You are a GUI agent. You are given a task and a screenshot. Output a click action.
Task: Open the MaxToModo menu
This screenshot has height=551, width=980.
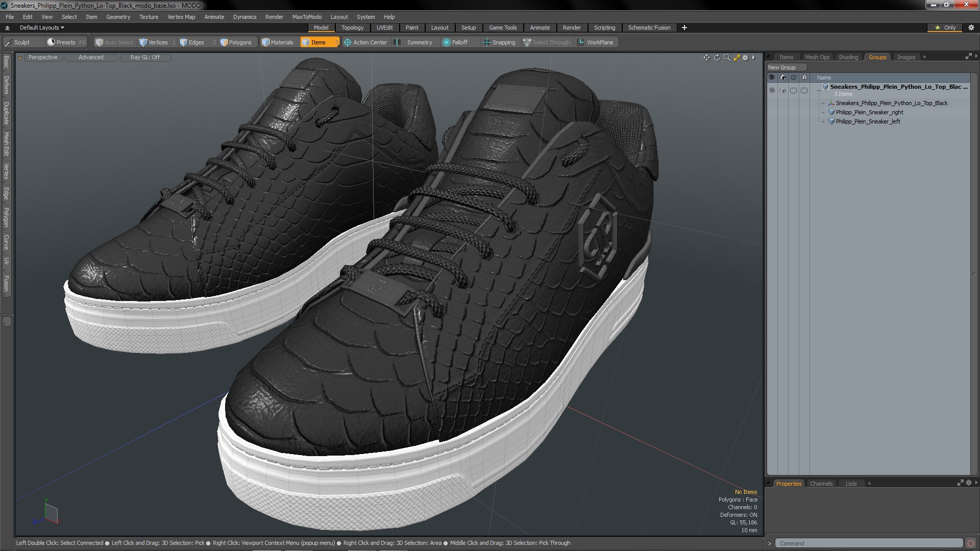pyautogui.click(x=307, y=17)
